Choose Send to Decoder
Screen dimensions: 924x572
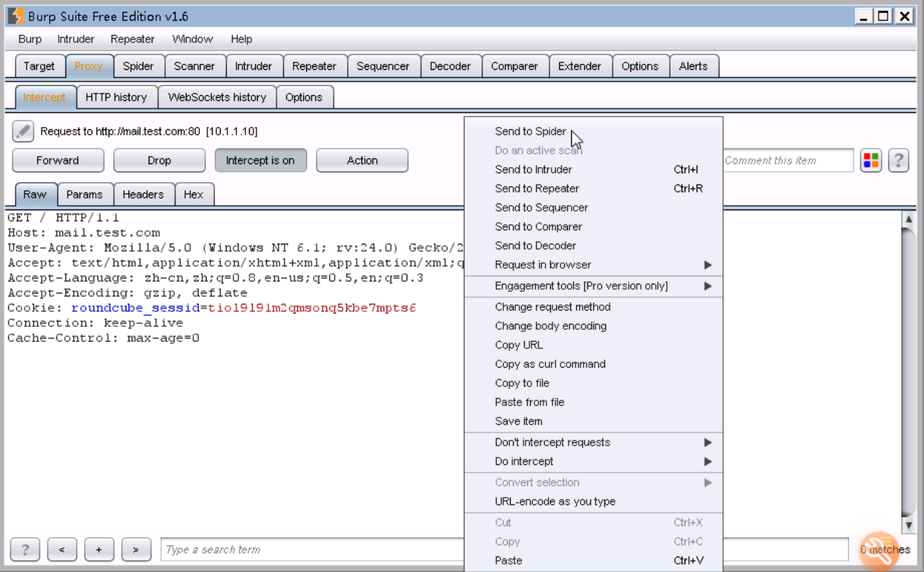pos(593,246)
